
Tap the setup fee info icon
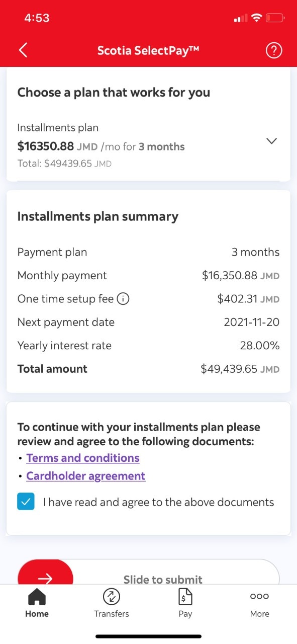tap(124, 299)
